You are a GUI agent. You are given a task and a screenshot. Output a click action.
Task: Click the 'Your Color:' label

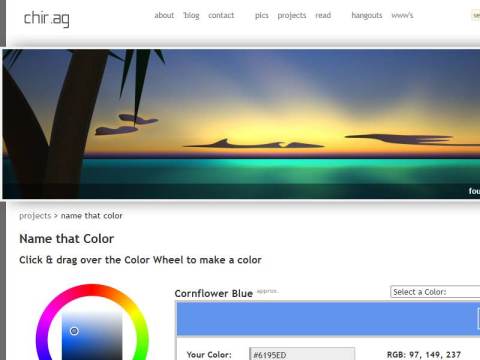(x=209, y=355)
